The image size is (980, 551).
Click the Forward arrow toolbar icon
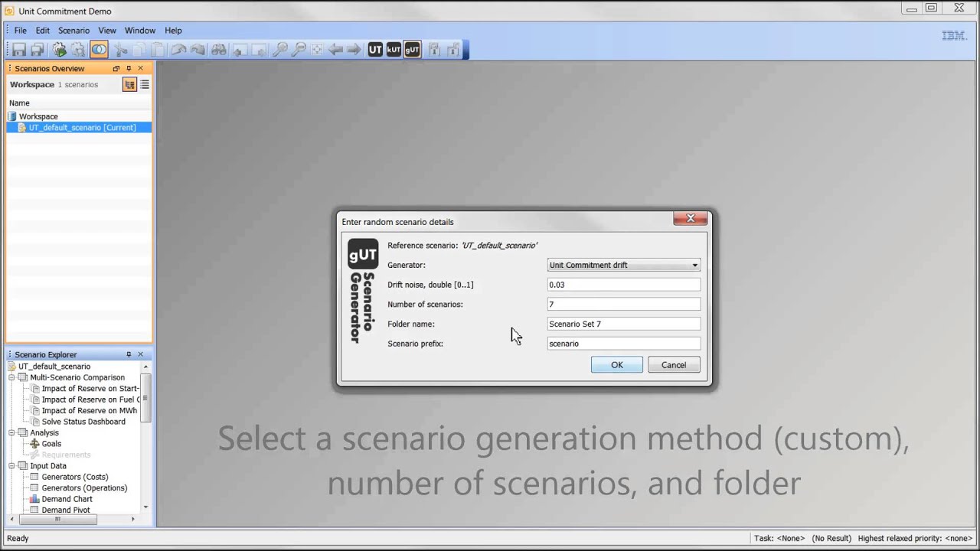click(354, 50)
